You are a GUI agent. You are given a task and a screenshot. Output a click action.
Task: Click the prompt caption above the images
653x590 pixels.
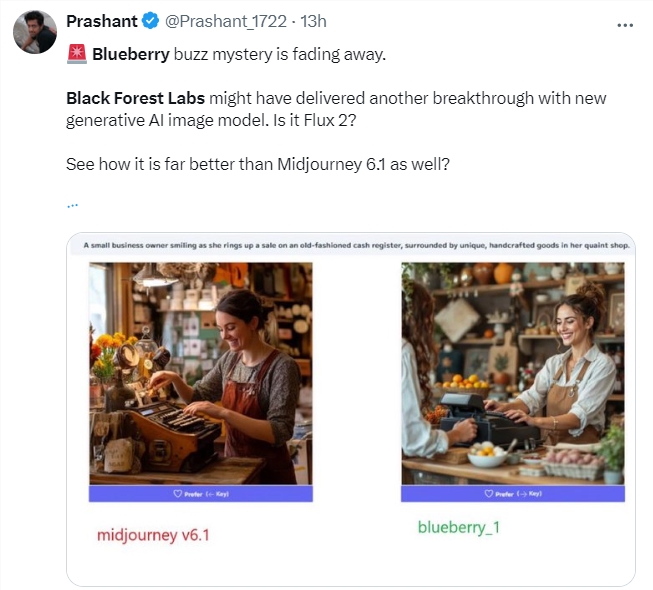pos(352,245)
